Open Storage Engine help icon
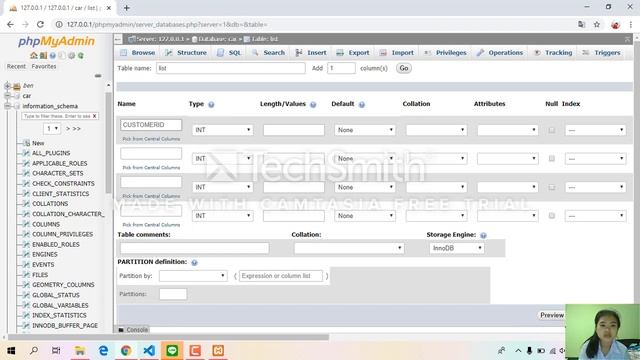Image resolution: width=640 pixels, height=360 pixels. point(483,235)
